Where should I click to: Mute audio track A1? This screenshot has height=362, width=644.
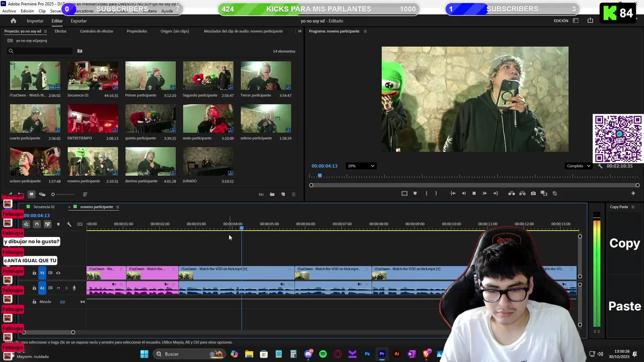[x=58, y=288]
